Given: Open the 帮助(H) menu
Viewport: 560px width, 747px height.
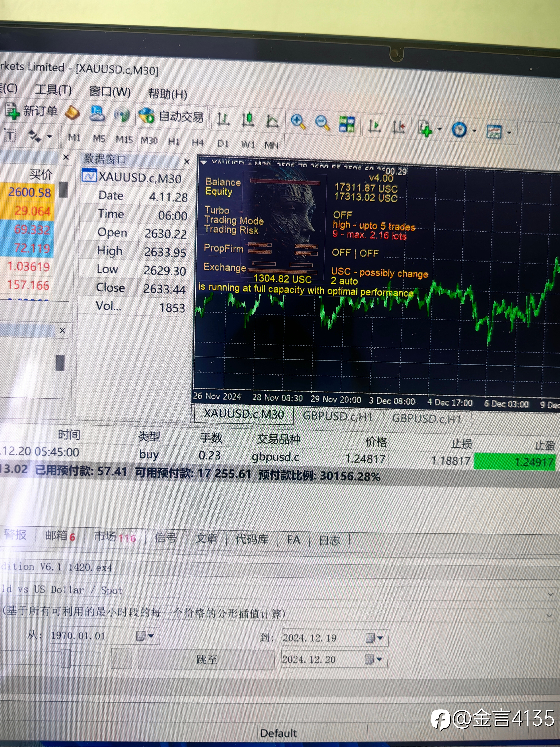Looking at the screenshot, I should point(168,94).
